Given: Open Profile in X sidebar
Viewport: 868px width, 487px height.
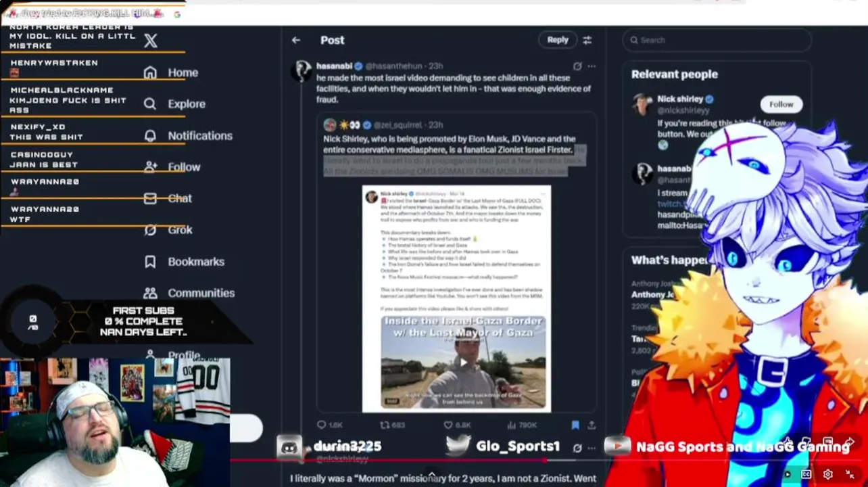Looking at the screenshot, I should [x=184, y=355].
